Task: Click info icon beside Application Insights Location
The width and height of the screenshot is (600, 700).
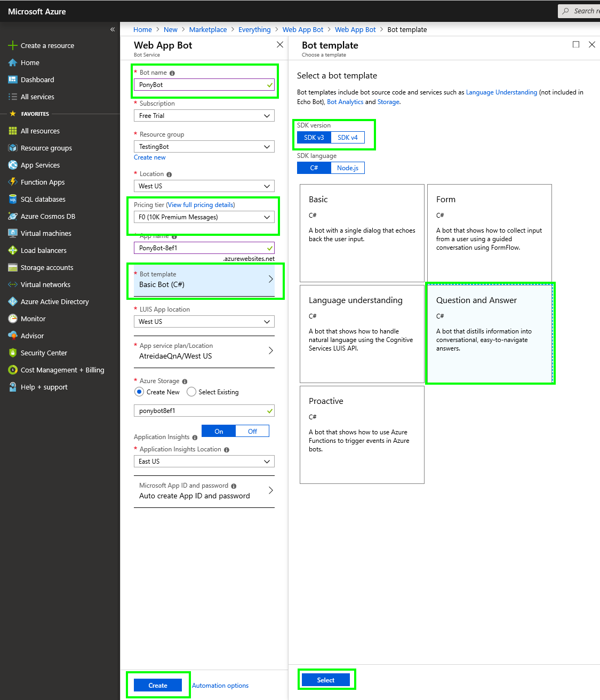Action: point(227,450)
